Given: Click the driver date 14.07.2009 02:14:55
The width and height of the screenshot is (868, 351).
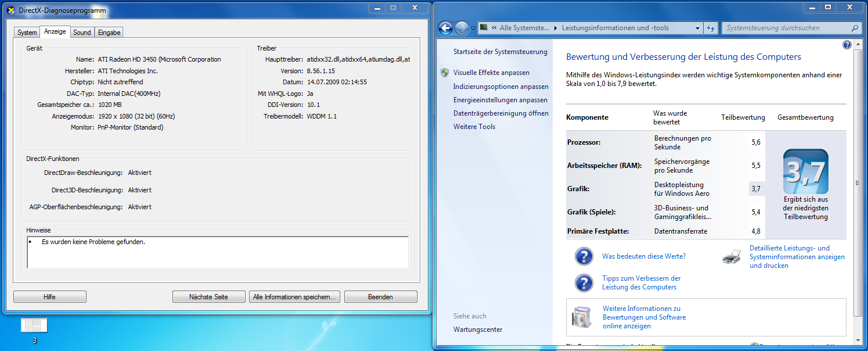Looking at the screenshot, I should (337, 82).
